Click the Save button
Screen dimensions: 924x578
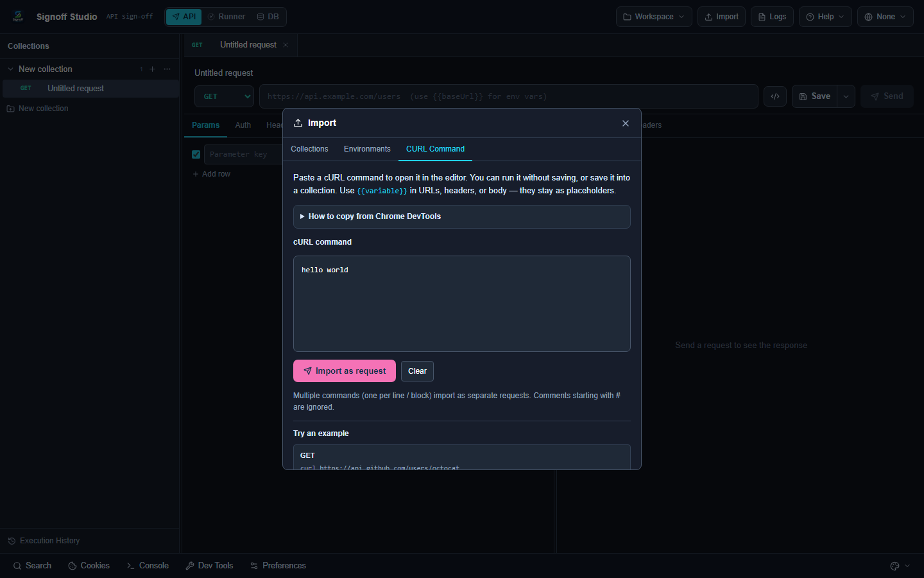(x=815, y=96)
